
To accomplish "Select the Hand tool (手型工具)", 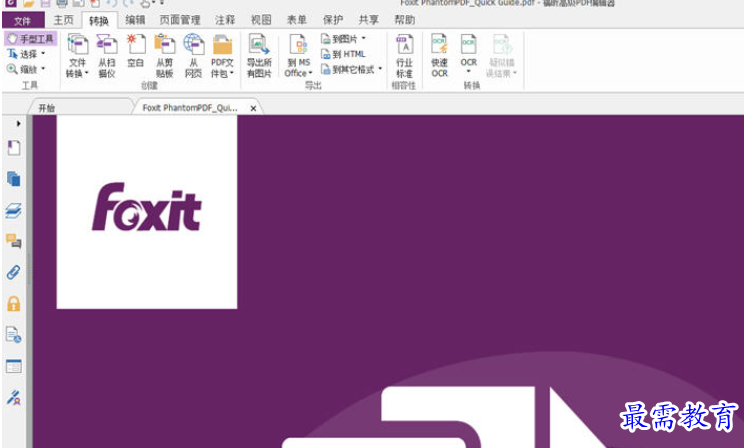I will point(31,39).
